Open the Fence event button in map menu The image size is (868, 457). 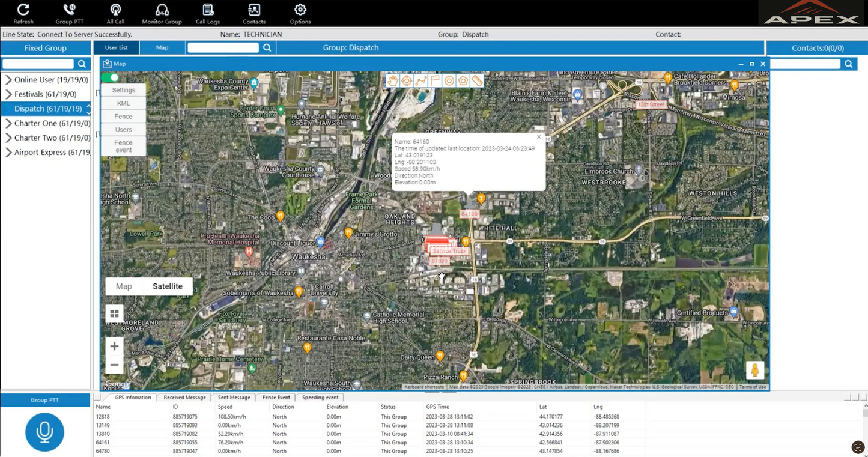point(123,146)
